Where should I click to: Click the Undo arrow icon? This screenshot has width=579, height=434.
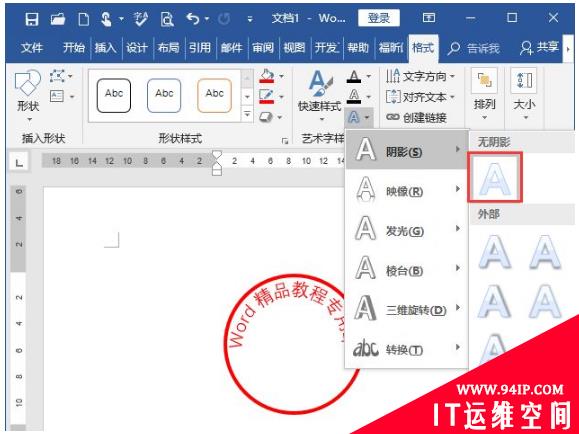193,18
